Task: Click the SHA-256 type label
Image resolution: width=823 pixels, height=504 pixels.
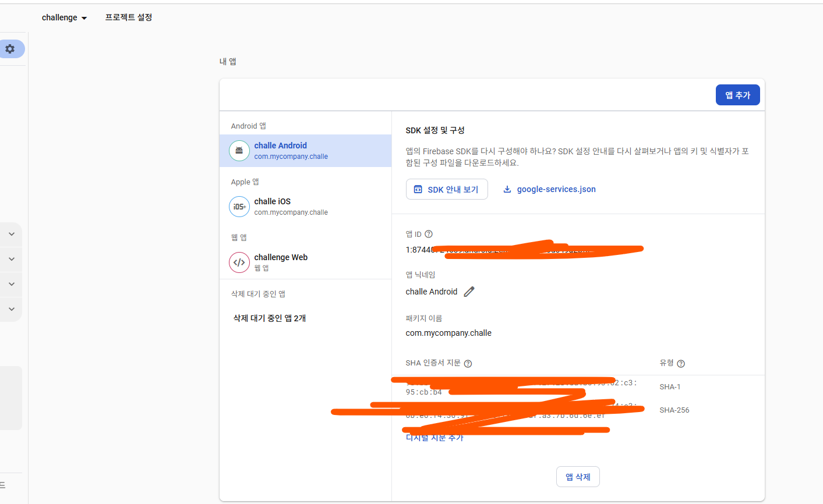Action: (674, 410)
